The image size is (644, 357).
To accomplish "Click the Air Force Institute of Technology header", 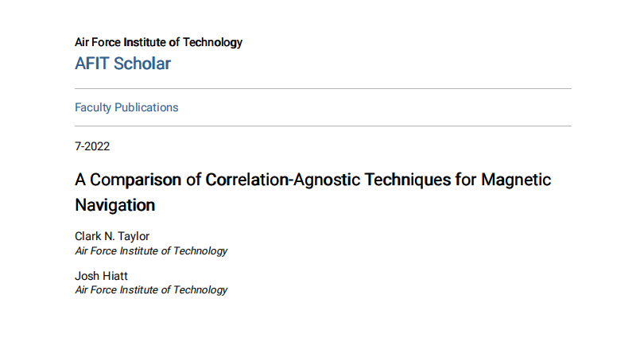I will [x=158, y=42].
